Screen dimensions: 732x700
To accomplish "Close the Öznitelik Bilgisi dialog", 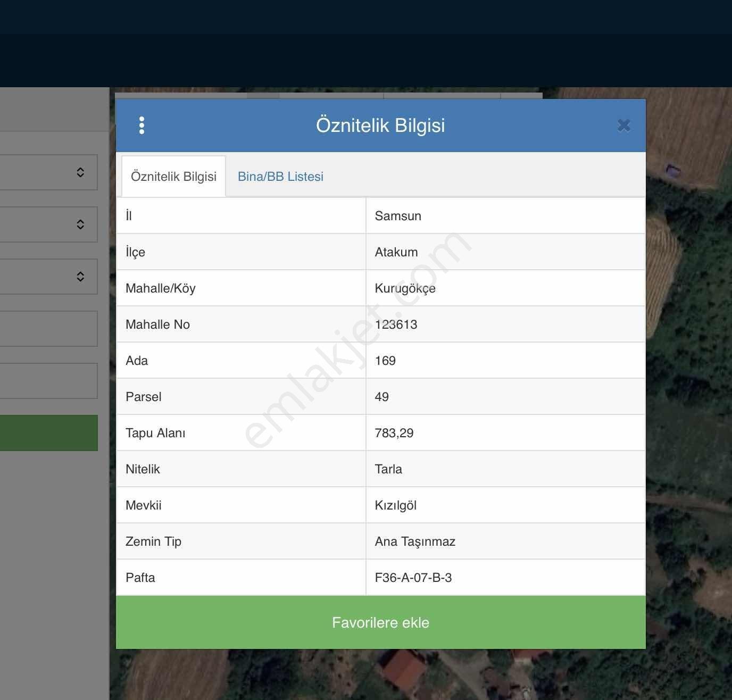I will pos(624,126).
